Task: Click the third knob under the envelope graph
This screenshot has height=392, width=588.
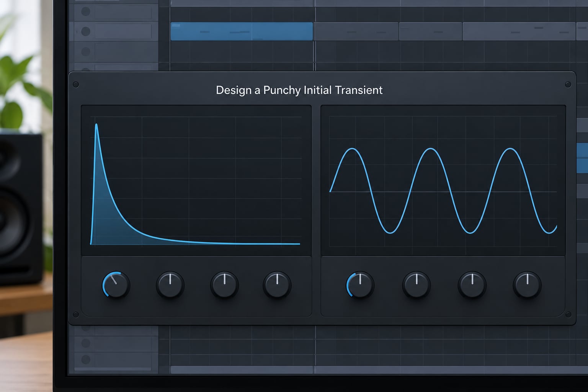Action: click(x=225, y=285)
